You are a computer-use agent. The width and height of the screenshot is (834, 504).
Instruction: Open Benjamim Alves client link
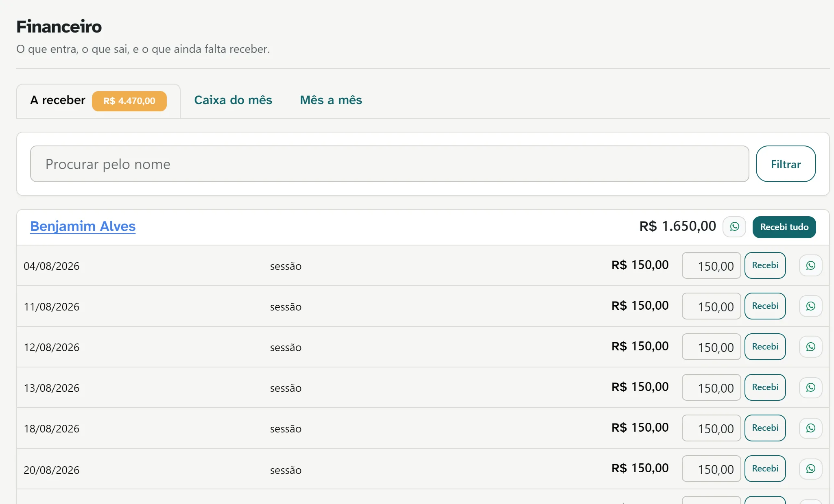pyautogui.click(x=83, y=226)
